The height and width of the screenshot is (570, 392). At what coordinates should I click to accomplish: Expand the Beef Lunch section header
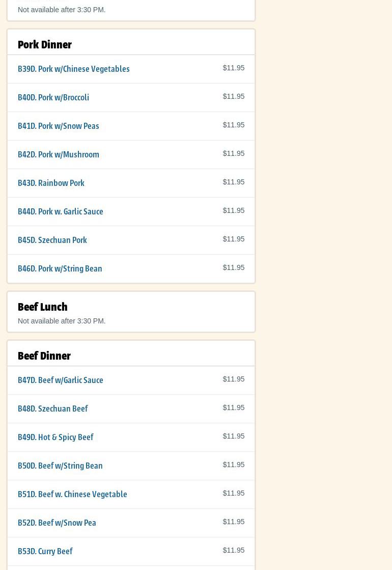[43, 307]
